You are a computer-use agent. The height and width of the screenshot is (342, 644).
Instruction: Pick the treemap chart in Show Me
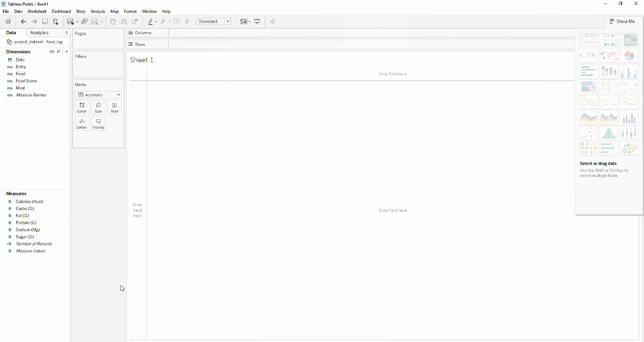[x=588, y=86]
